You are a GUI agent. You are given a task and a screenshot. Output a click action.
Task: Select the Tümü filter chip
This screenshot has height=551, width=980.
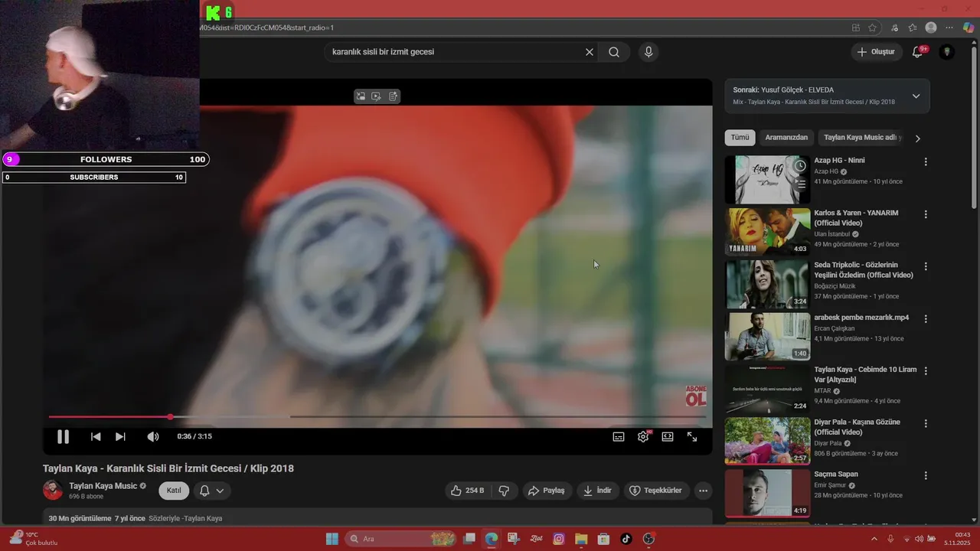[740, 138]
